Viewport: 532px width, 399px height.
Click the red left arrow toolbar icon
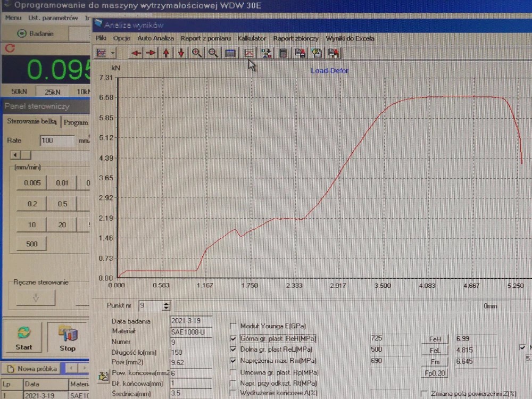coord(137,53)
